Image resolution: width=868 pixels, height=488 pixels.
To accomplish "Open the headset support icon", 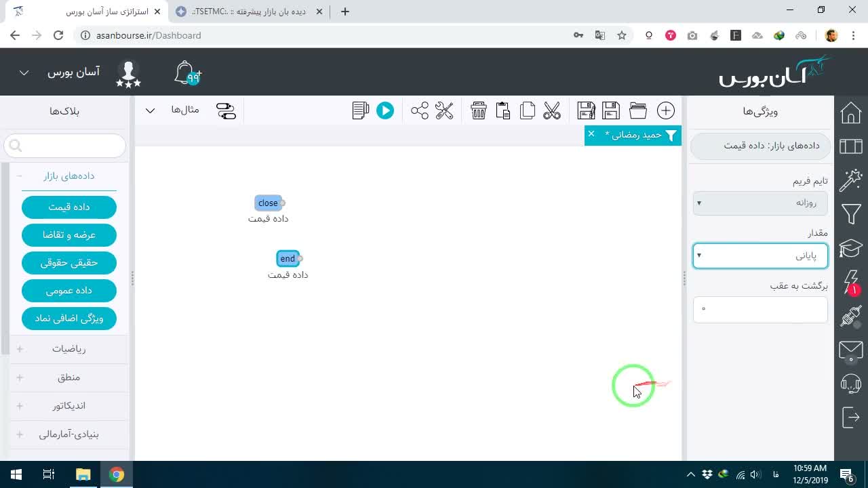I will click(850, 384).
